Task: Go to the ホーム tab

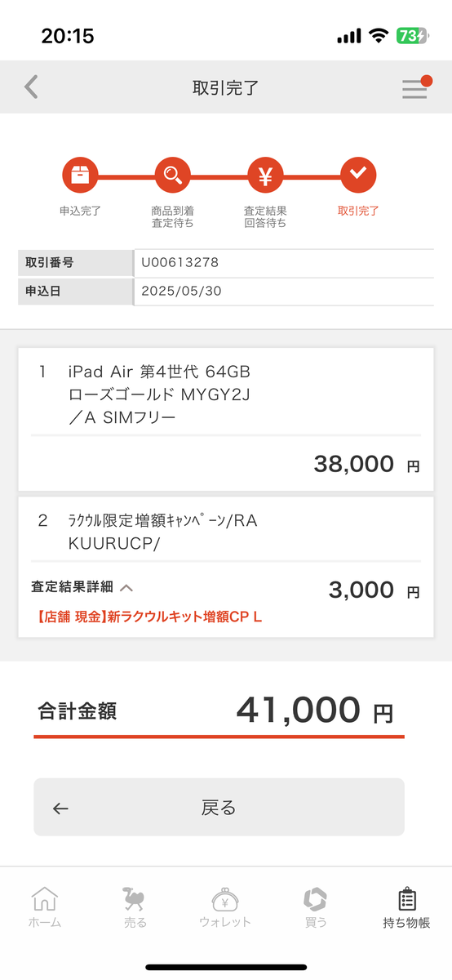Action: coord(45,908)
